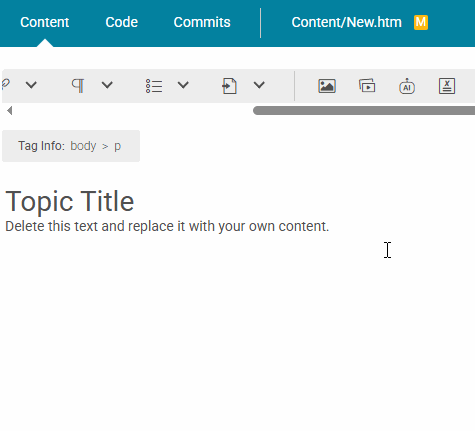Click the paragraph style pilcrow icon

[x=78, y=86]
